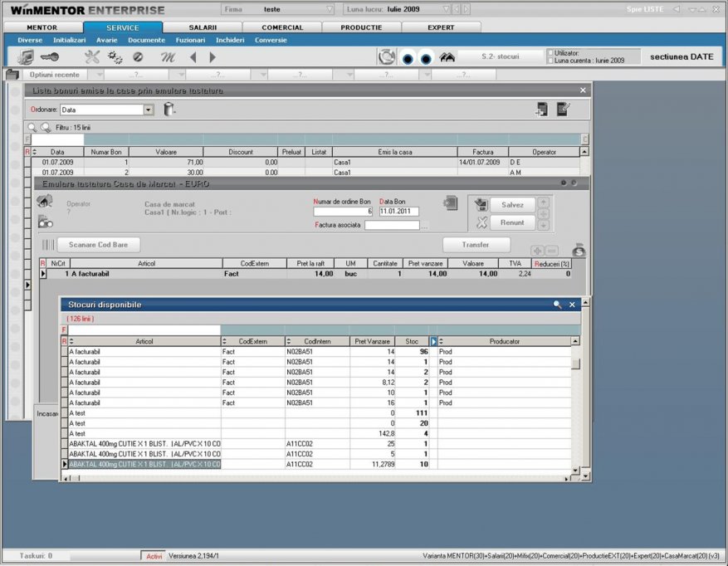
Task: Click the Stocuri vertical scrollbar thumb
Action: point(576,363)
